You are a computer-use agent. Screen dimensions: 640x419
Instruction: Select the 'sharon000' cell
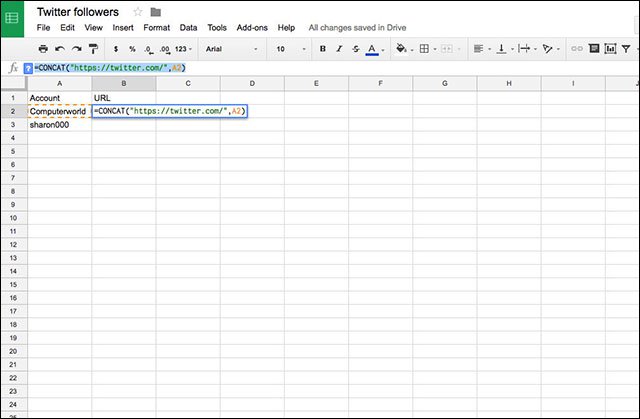pyautogui.click(x=60, y=125)
